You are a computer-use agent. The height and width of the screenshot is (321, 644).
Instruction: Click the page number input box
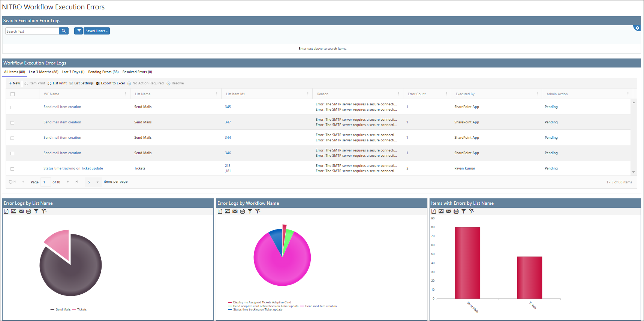(45, 182)
